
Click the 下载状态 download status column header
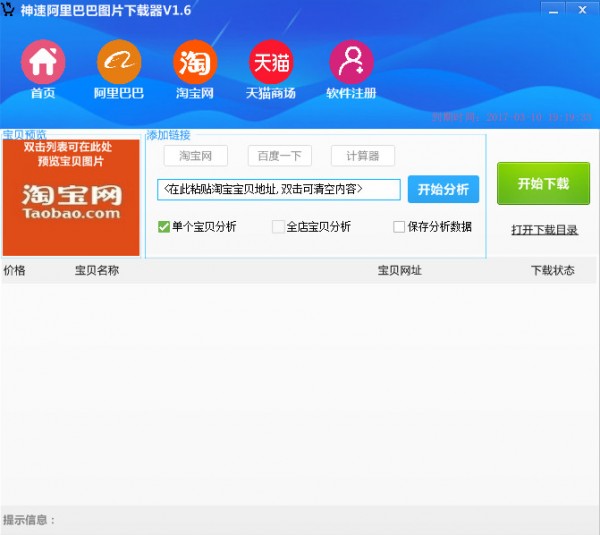click(x=552, y=271)
